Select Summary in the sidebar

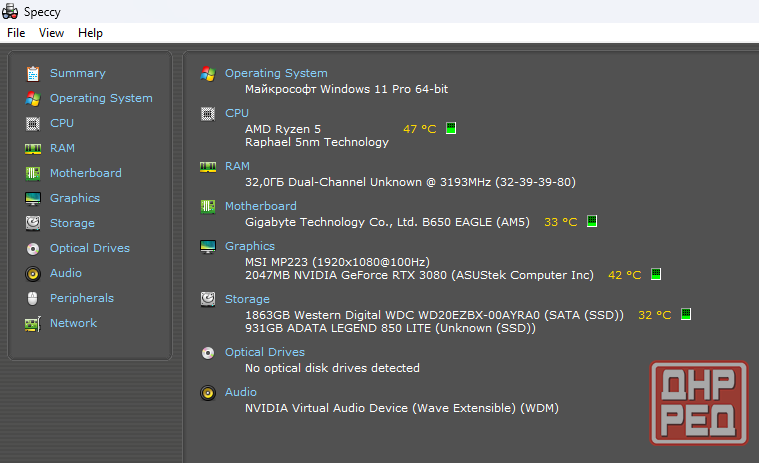coord(77,73)
